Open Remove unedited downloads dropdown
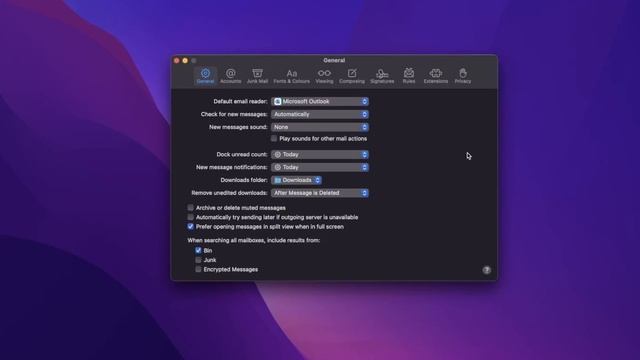The image size is (640, 360). 320,193
